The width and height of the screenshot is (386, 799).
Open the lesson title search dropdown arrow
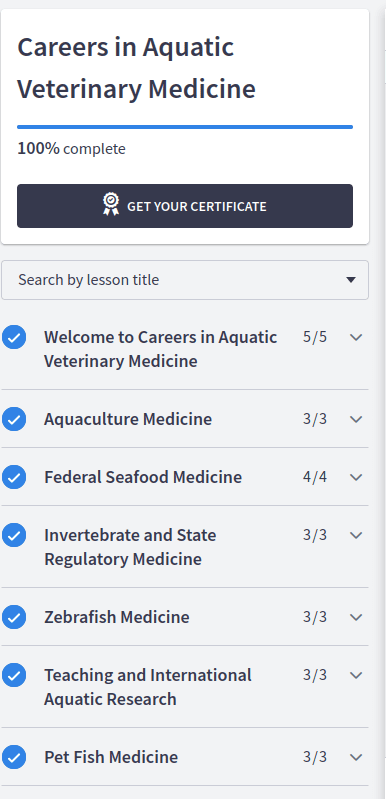pos(350,280)
